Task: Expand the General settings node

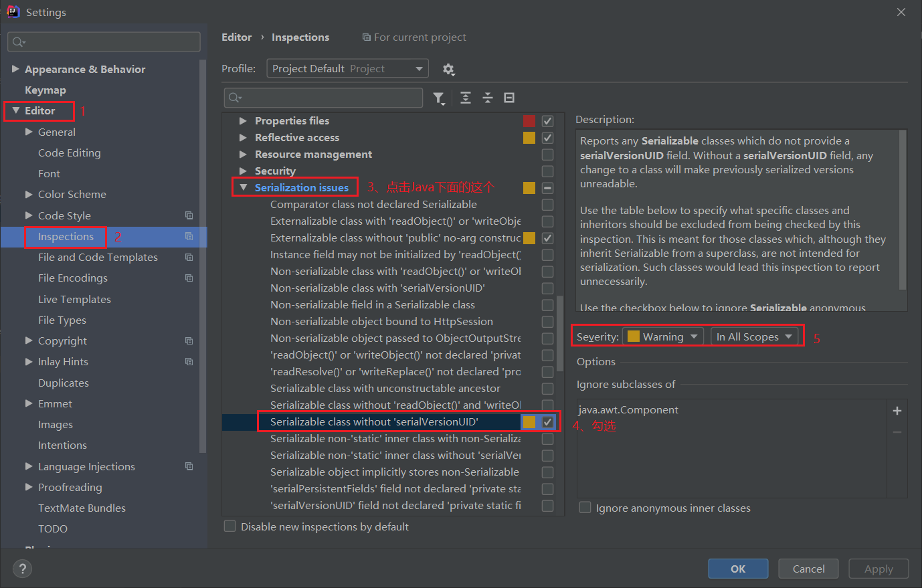Action: [29, 132]
